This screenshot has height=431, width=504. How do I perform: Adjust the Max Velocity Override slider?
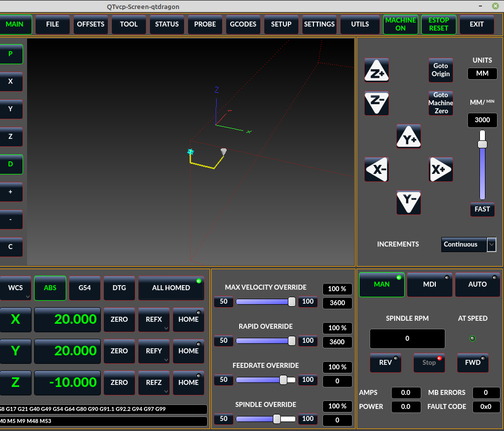click(x=266, y=302)
